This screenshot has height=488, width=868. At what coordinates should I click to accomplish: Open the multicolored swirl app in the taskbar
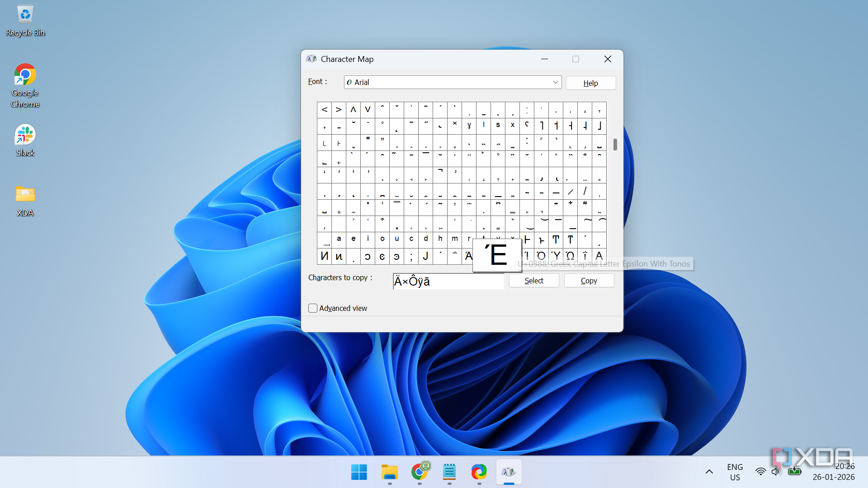point(479,472)
